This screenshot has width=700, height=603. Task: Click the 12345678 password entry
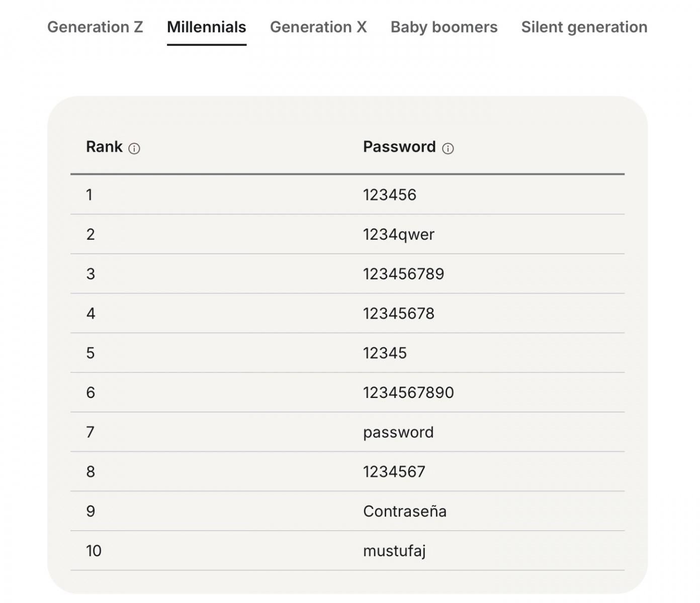(x=399, y=314)
